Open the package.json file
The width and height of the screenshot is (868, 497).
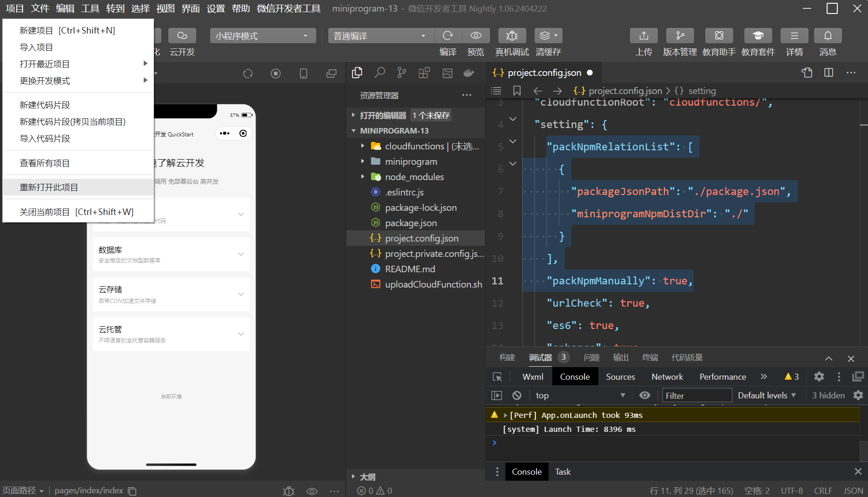[411, 223]
